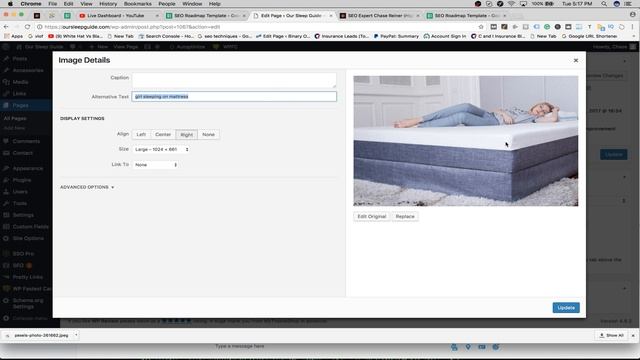Open the People menu
The height and width of the screenshot is (360, 640).
(167, 4)
